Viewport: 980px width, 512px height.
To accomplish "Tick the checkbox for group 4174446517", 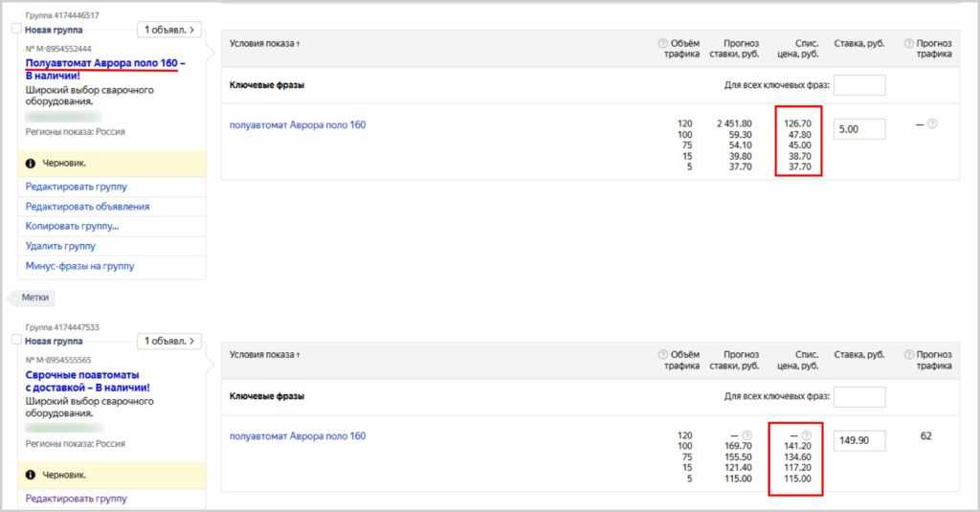I will click(x=15, y=30).
